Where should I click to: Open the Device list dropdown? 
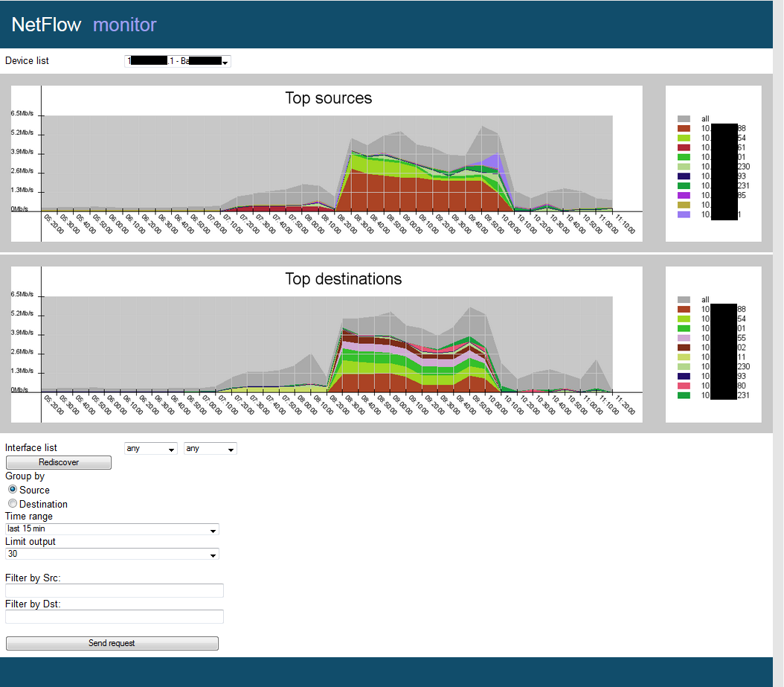click(x=177, y=61)
